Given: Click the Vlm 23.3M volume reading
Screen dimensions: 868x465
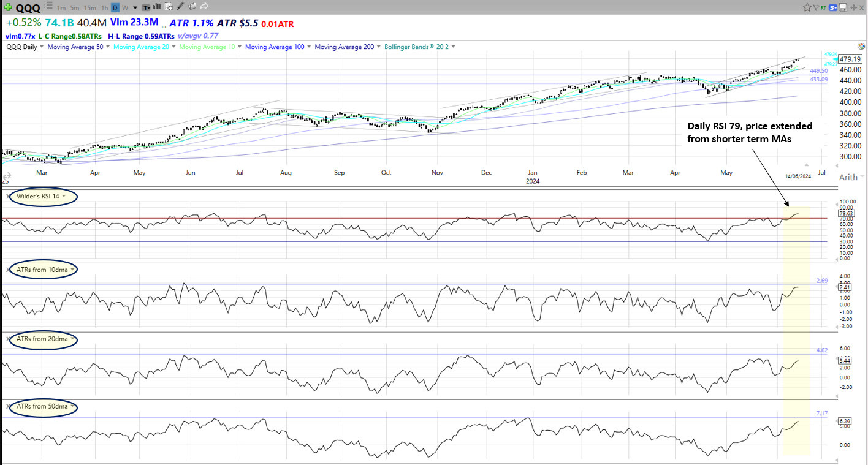Looking at the screenshot, I should click(x=134, y=22).
